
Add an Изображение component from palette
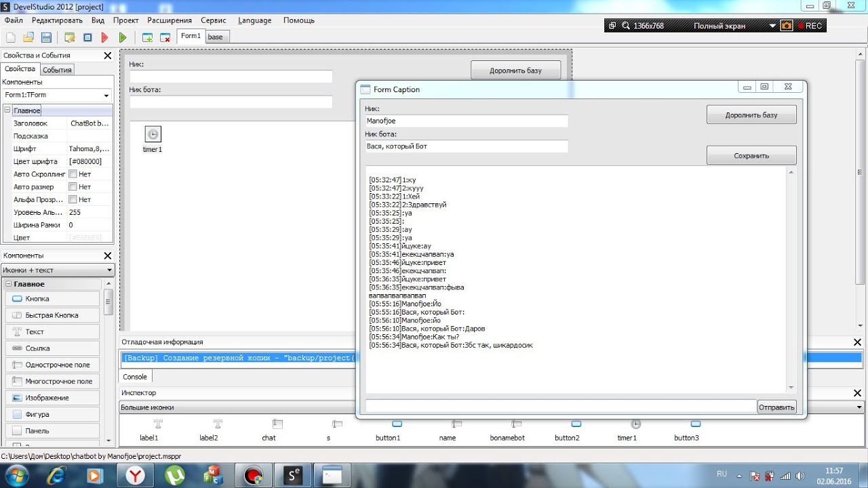click(53, 398)
